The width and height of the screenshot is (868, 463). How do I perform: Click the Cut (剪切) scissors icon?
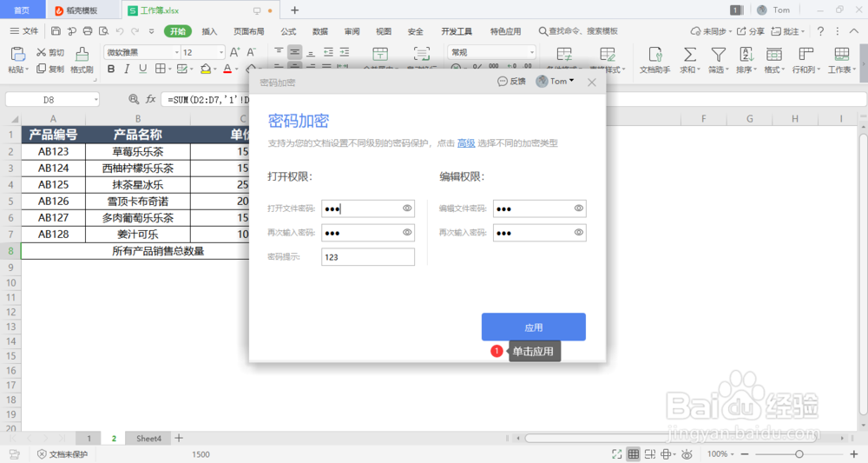click(x=41, y=52)
